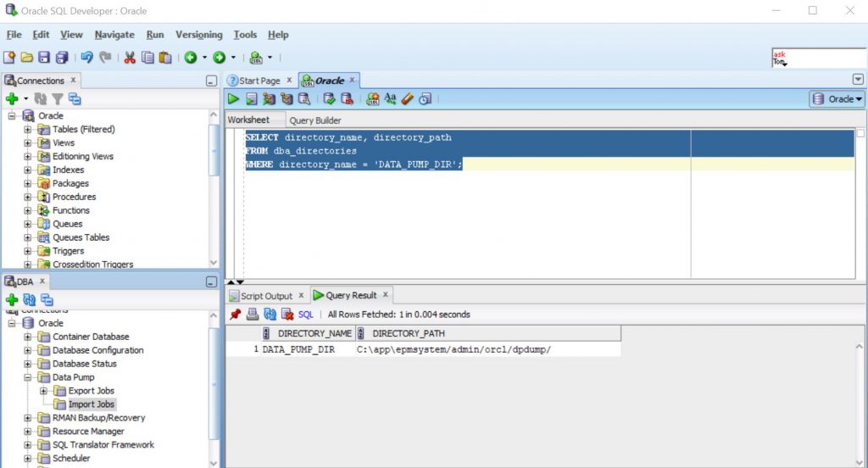Click the refresh icon in DBA panel

pos(30,300)
